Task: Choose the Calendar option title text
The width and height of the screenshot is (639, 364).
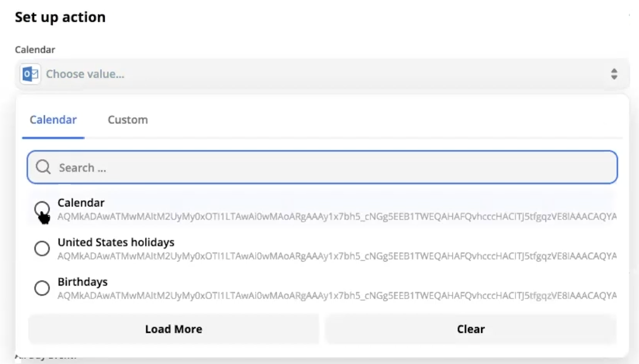Action: pos(81,202)
